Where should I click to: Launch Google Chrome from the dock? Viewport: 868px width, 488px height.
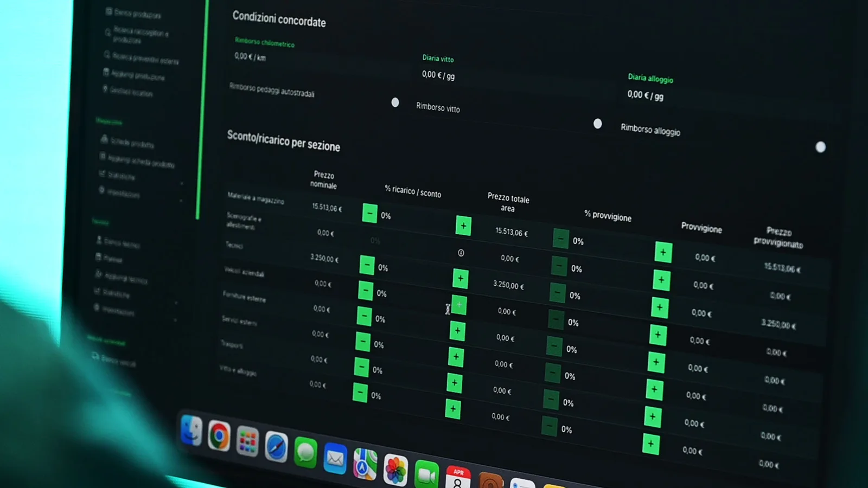pos(219,435)
